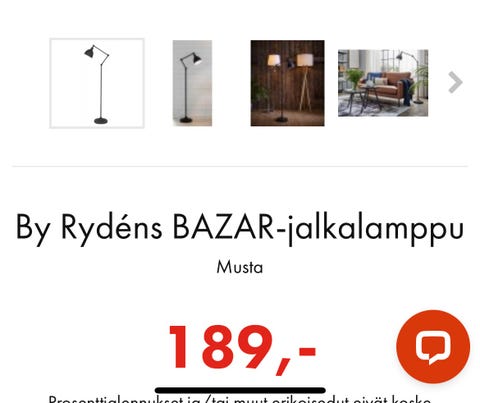The height and width of the screenshot is (403, 480).
Task: Click the green plant in the living room photo
Action: pyautogui.click(x=353, y=77)
